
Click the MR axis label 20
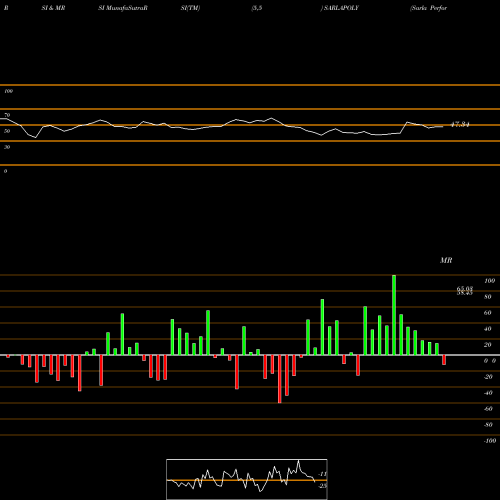tap(488, 345)
